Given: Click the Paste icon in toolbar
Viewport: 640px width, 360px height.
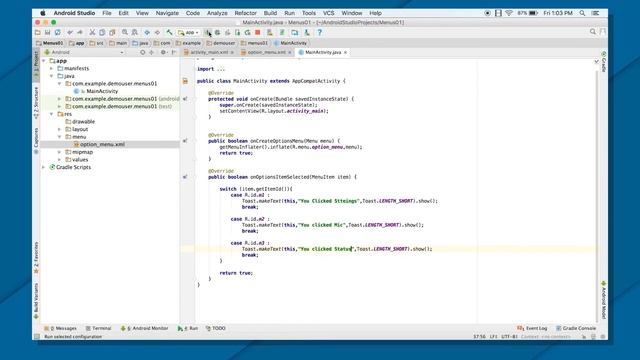Looking at the screenshot, I should tap(112, 32).
